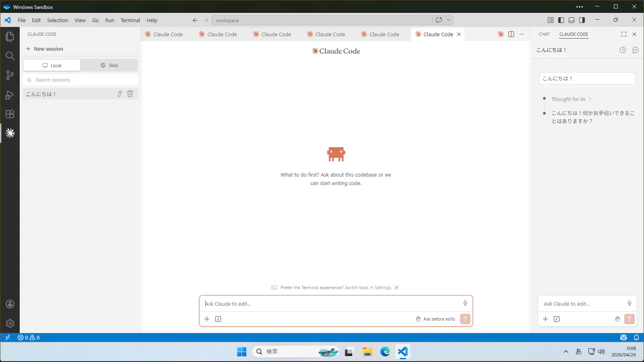Open session history in right Claude panel
Screen dimensions: 644x362
click(x=623, y=50)
